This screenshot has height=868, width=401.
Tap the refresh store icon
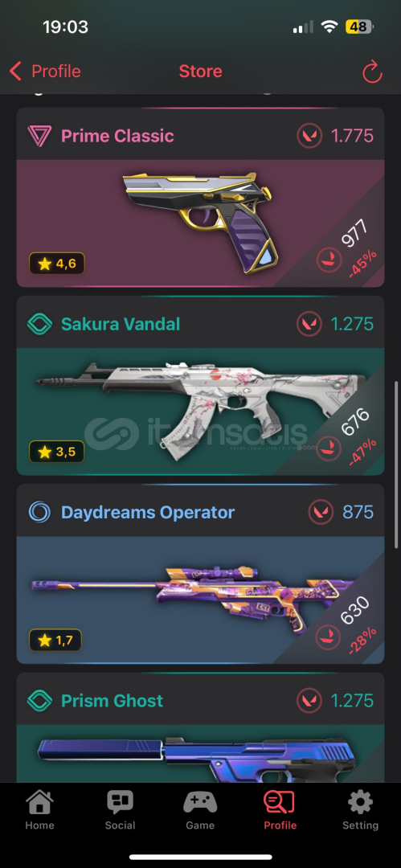pyautogui.click(x=372, y=72)
